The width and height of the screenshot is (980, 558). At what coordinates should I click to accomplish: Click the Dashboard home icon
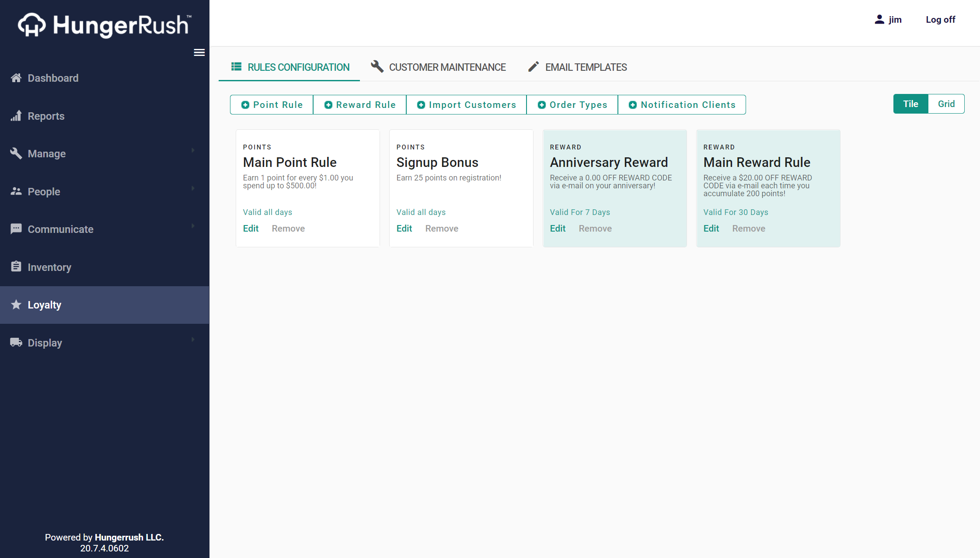[16, 78]
